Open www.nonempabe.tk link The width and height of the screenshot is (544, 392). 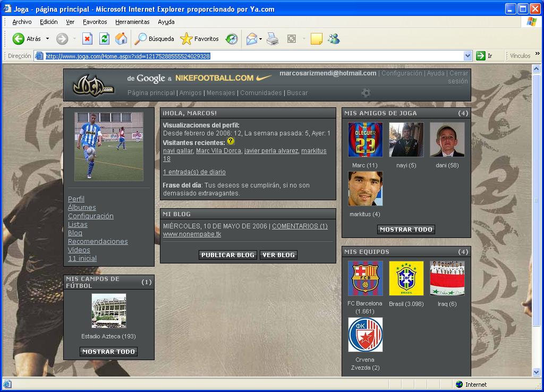(192, 234)
